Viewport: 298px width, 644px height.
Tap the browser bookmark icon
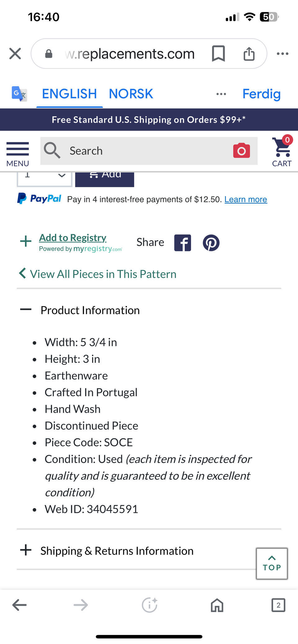coord(218,54)
